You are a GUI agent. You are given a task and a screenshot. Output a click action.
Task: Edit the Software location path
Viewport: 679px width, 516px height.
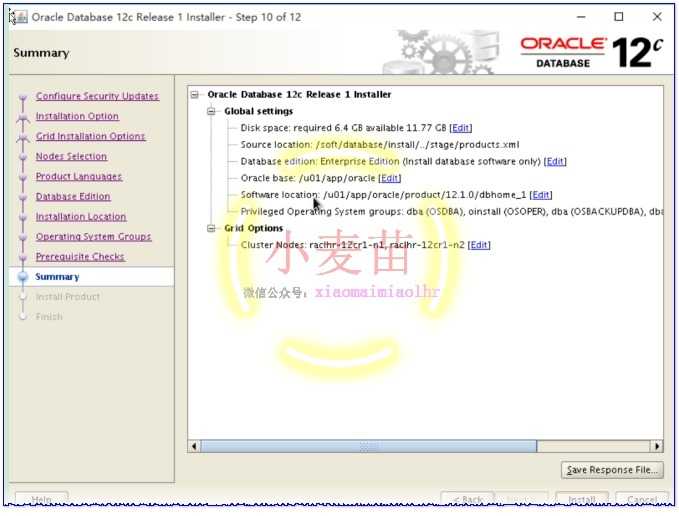pos(540,195)
